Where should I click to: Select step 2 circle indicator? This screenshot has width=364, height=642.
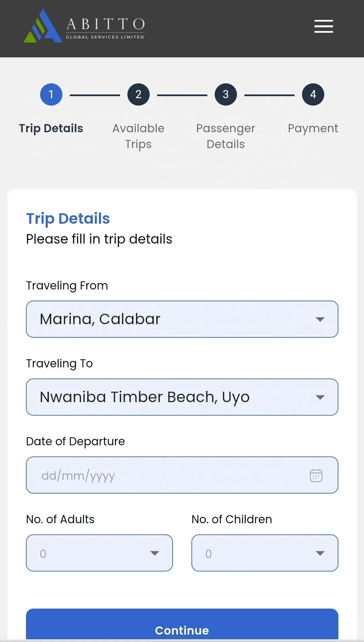tap(139, 94)
